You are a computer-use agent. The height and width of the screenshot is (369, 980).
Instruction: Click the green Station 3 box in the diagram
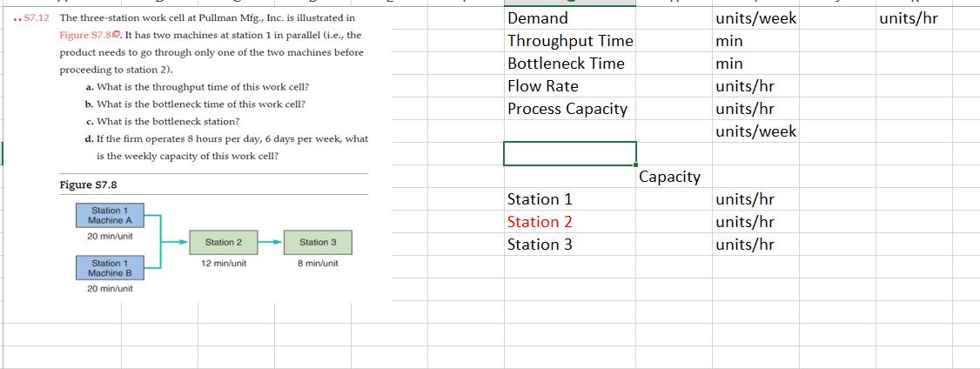click(x=318, y=242)
